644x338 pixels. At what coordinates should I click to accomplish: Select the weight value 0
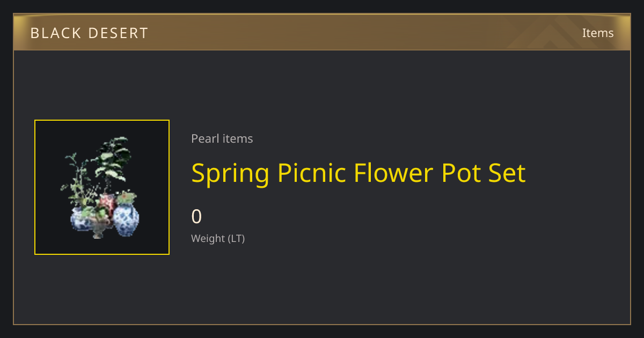(x=196, y=216)
